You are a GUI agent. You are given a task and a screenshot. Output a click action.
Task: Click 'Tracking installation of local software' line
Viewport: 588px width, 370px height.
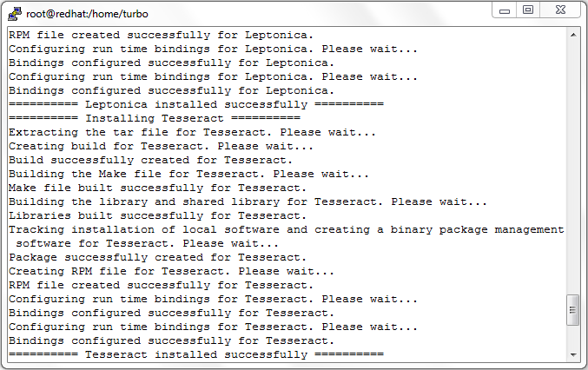click(287, 236)
